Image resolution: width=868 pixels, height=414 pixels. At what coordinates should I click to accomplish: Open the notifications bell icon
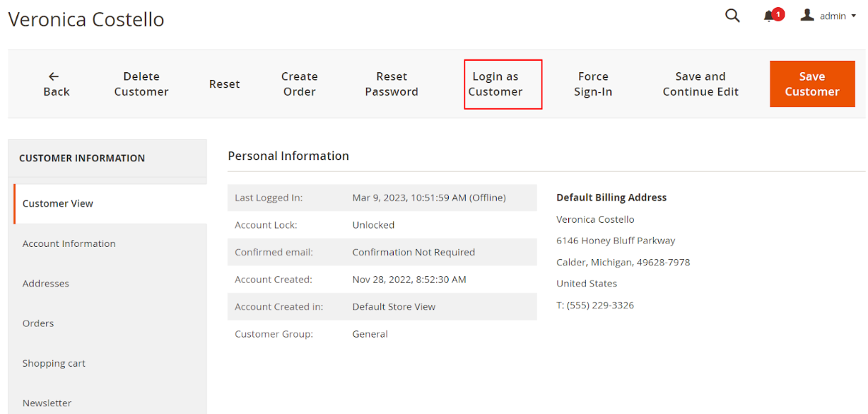[770, 16]
